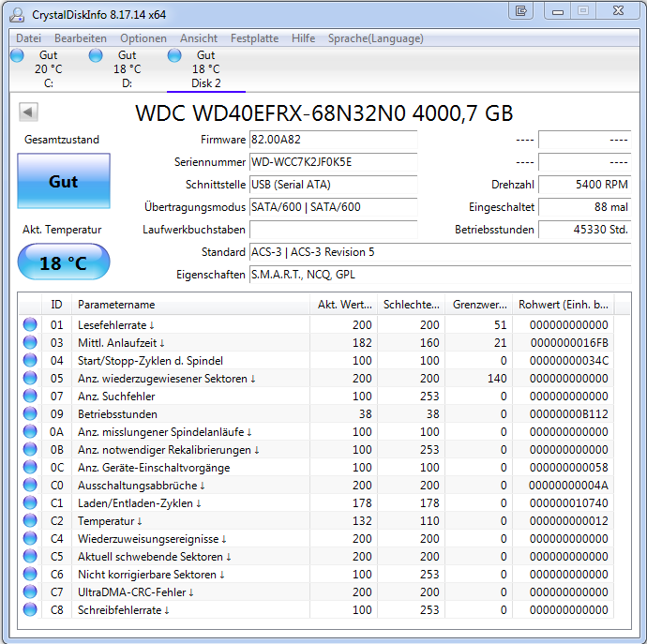The image size is (647, 644).
Task: Click the blue Gut health status button
Action: [63, 182]
